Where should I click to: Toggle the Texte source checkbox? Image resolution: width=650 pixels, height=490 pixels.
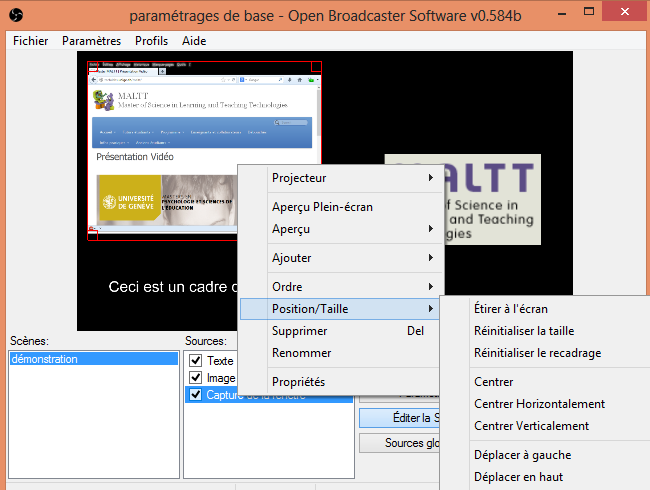(x=196, y=360)
